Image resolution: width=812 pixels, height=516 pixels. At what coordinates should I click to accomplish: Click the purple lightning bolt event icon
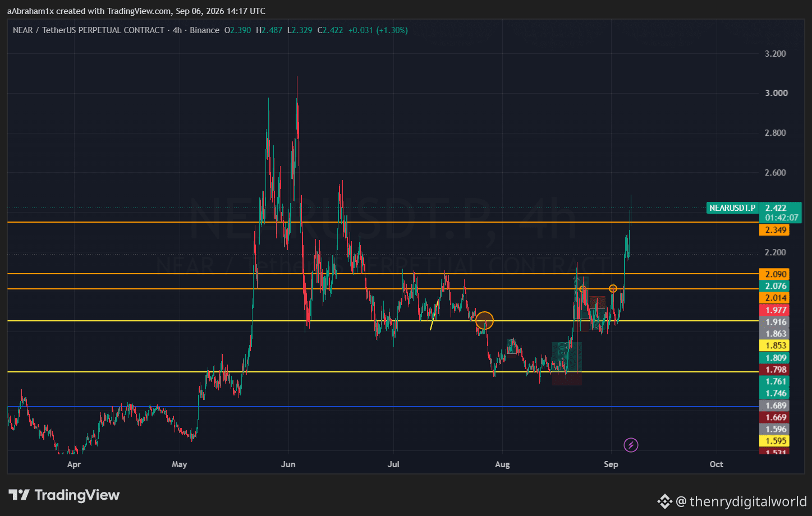pos(631,445)
